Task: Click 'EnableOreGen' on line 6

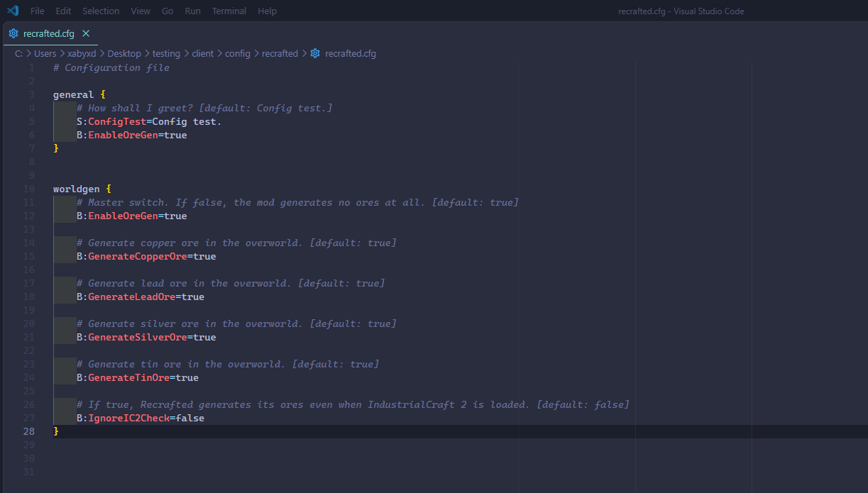Action: pos(123,135)
